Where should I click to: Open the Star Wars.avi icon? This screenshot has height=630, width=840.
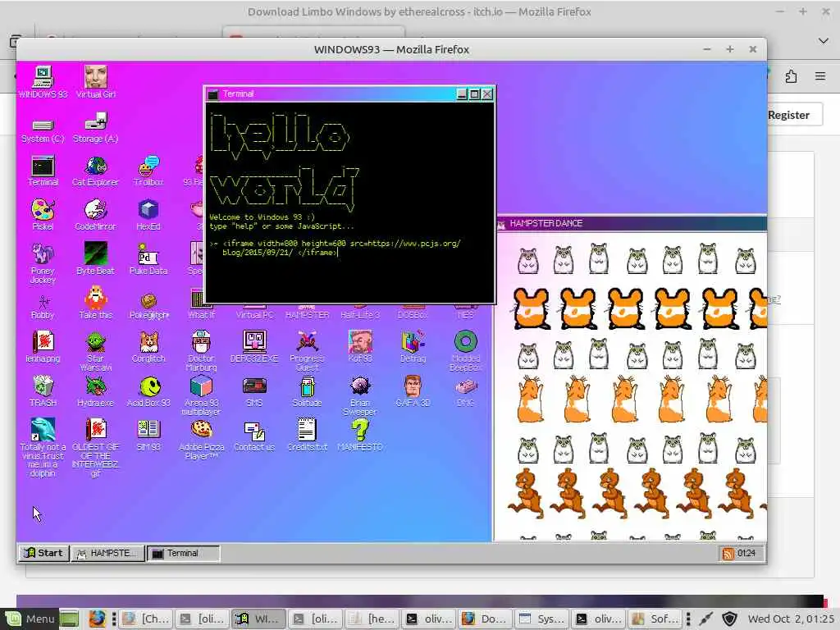[x=95, y=351]
